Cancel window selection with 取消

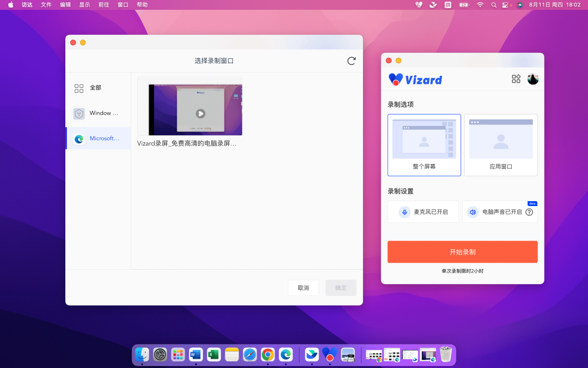[303, 287]
